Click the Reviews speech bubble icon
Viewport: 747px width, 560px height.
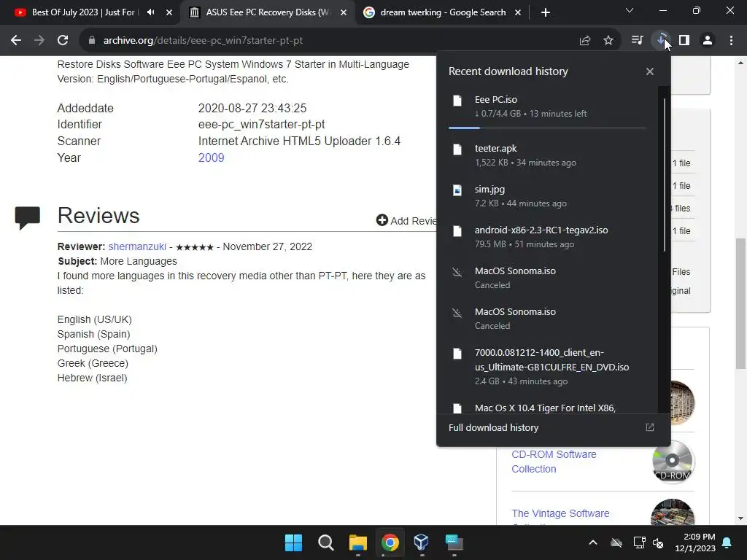[28, 218]
